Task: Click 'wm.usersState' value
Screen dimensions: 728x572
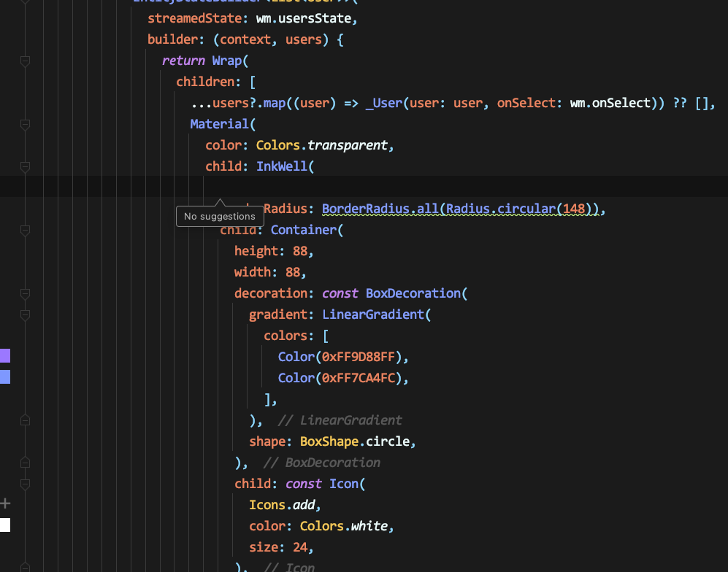Action: [x=304, y=18]
